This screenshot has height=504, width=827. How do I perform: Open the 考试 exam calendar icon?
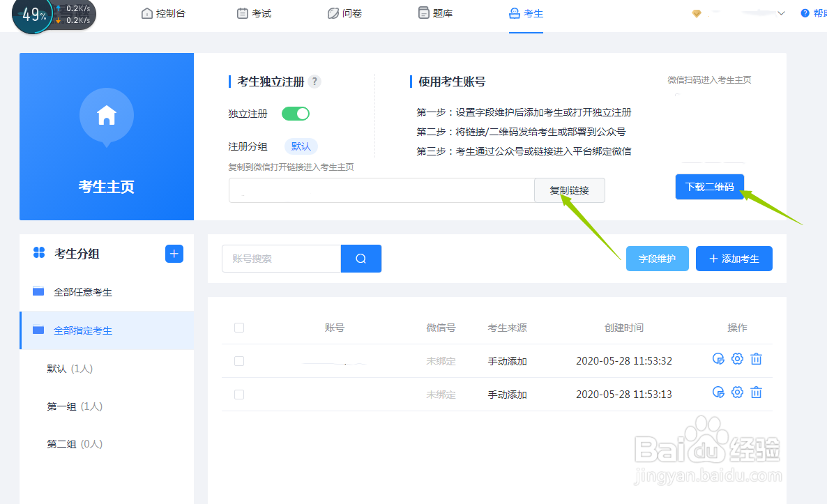coord(242,13)
